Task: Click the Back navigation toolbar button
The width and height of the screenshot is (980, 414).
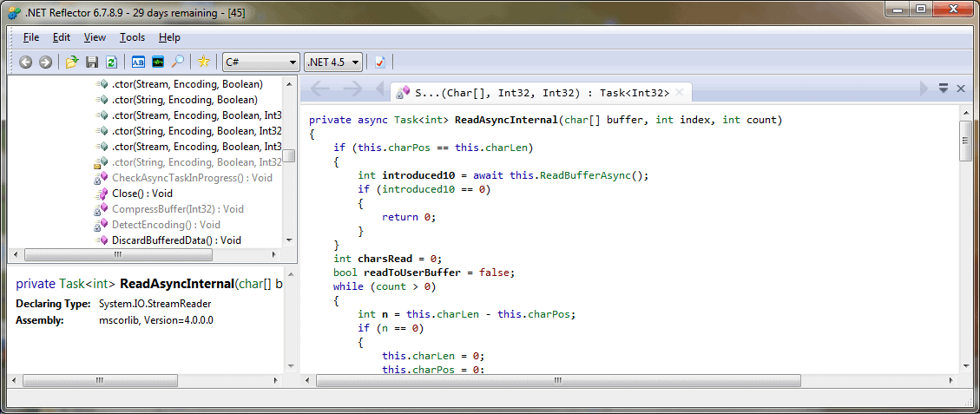Action: [x=26, y=62]
